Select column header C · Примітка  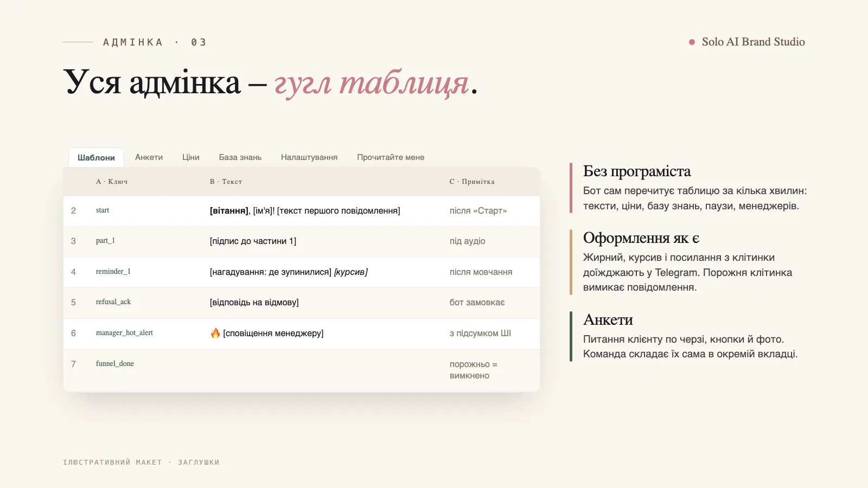[x=472, y=182]
